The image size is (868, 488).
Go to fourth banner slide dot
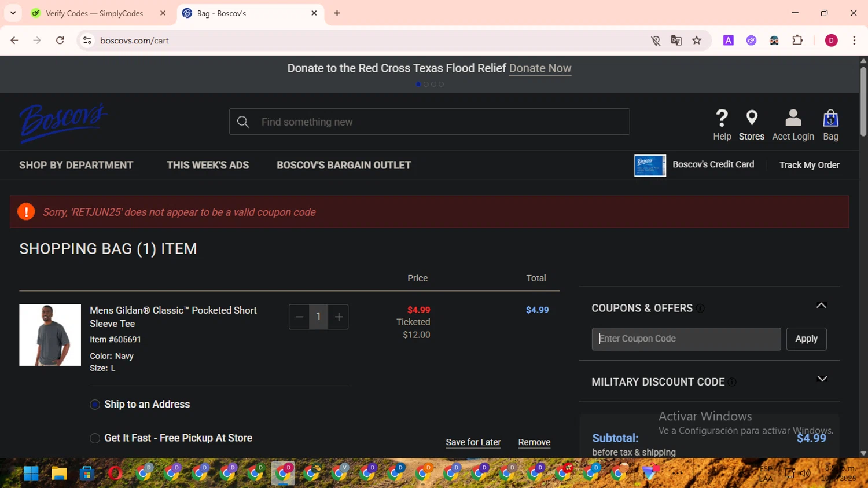(441, 85)
